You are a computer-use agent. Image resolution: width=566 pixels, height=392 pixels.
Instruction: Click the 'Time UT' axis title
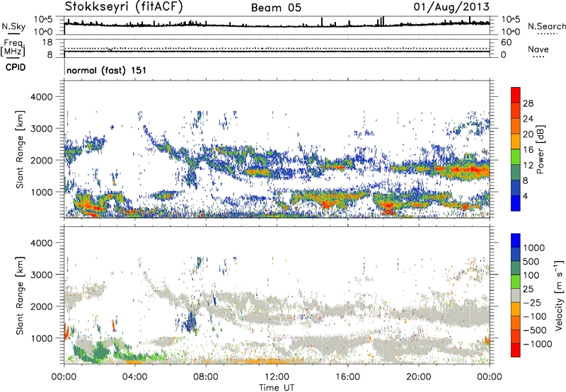(277, 387)
